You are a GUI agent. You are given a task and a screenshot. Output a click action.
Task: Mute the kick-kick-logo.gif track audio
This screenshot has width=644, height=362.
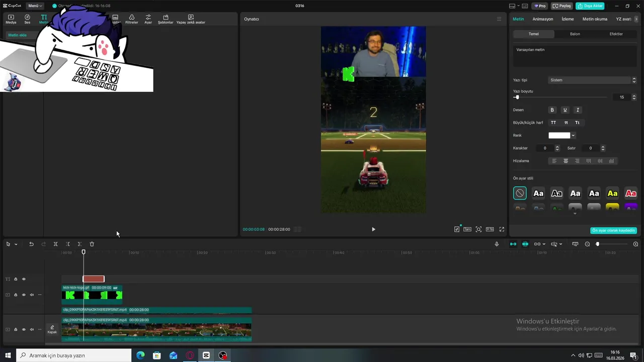[x=32, y=295]
